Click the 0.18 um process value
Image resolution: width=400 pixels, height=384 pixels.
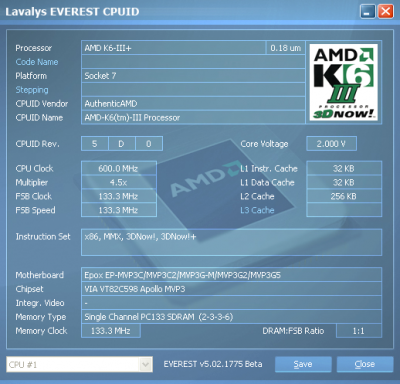(x=286, y=48)
